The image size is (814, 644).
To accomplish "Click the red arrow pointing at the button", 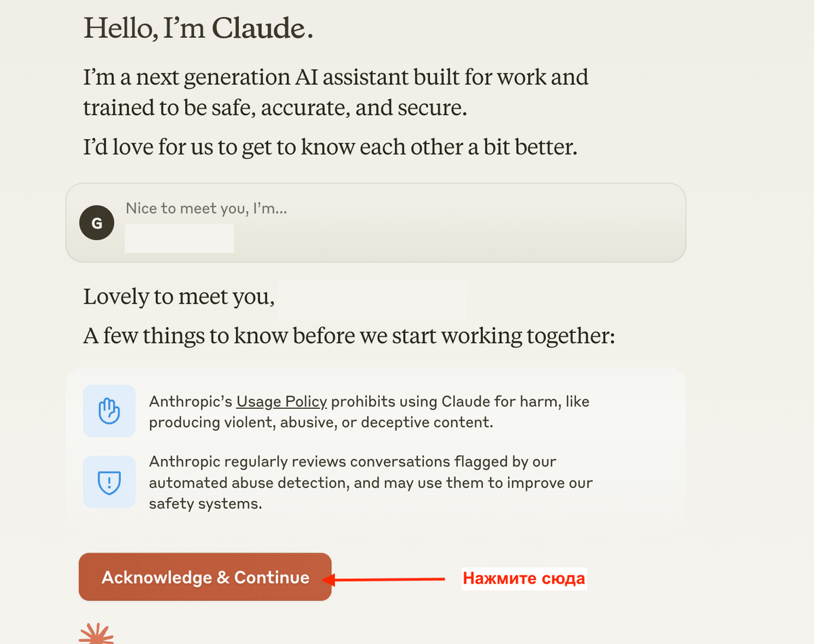I will 383,580.
